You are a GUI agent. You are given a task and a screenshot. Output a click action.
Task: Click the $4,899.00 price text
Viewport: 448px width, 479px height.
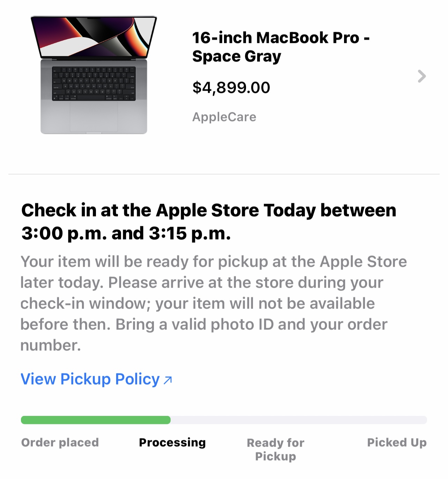coord(232,87)
